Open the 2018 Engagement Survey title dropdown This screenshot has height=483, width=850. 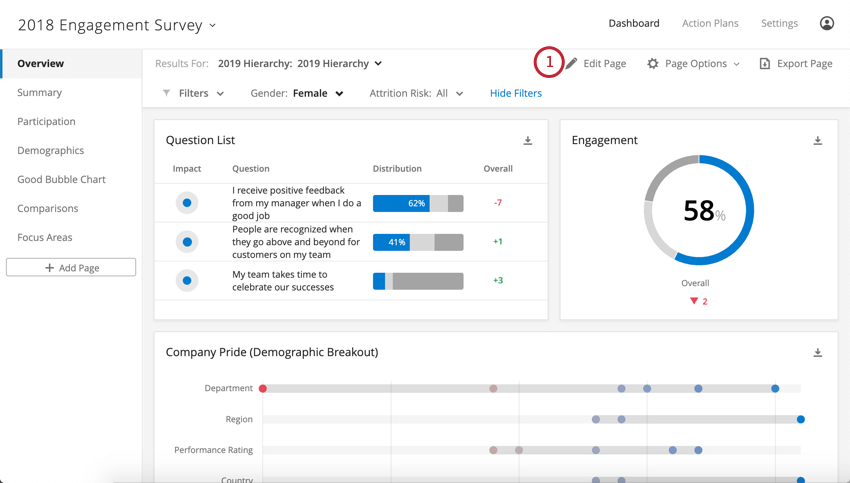[x=212, y=25]
